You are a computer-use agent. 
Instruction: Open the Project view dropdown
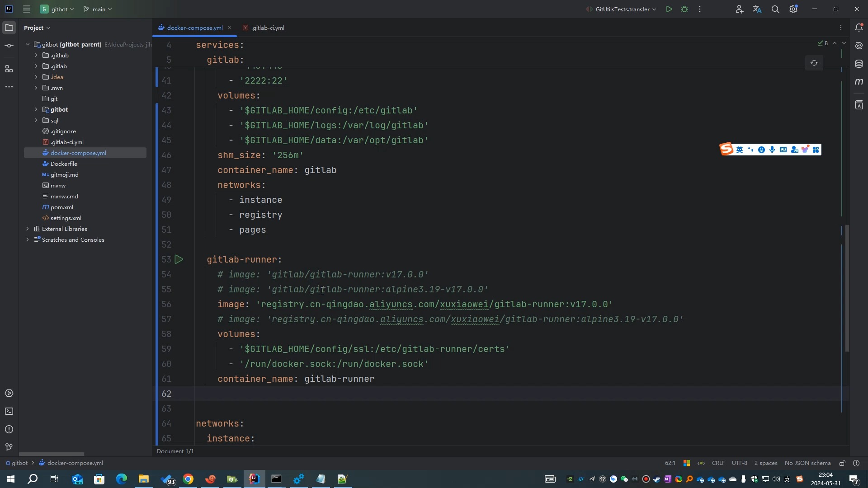(x=37, y=28)
